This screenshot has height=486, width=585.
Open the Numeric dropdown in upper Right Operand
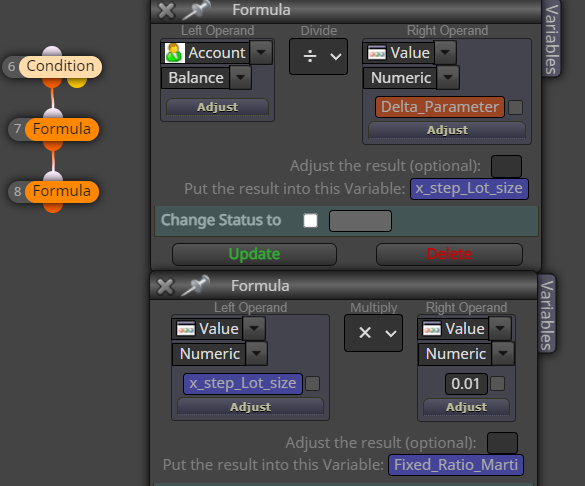tap(448, 78)
